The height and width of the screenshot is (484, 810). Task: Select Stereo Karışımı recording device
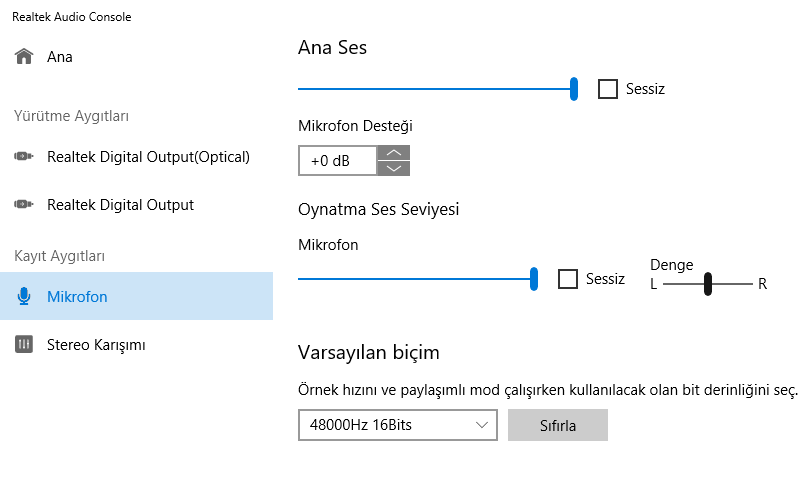pyautogui.click(x=96, y=345)
